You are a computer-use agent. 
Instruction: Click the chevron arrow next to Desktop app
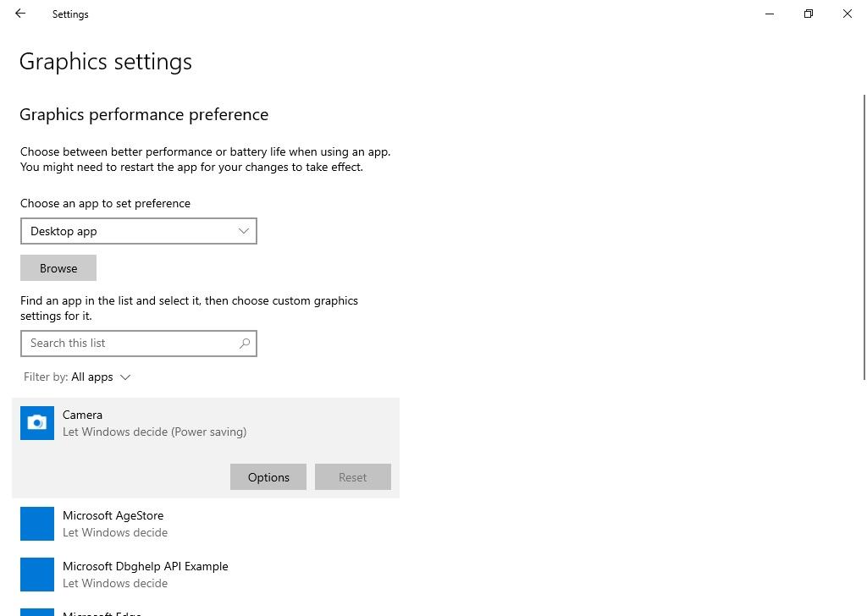click(x=244, y=230)
